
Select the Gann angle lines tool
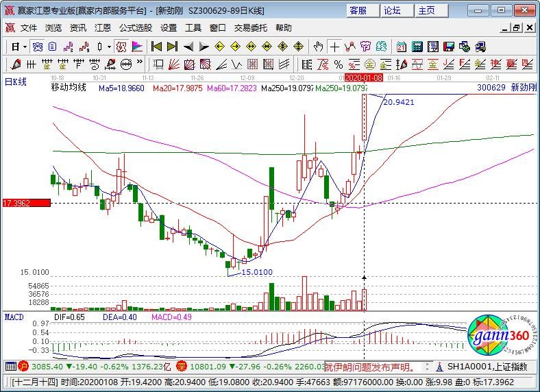pos(221,64)
